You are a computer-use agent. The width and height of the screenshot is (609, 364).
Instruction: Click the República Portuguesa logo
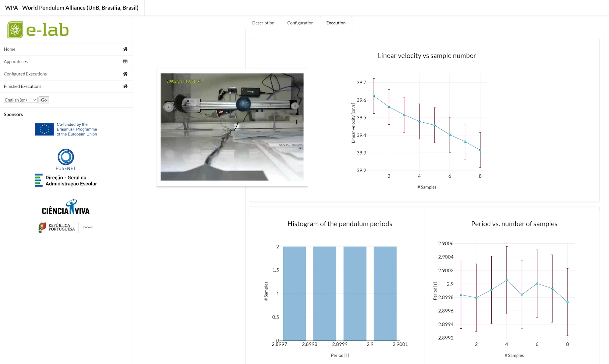[x=57, y=227]
